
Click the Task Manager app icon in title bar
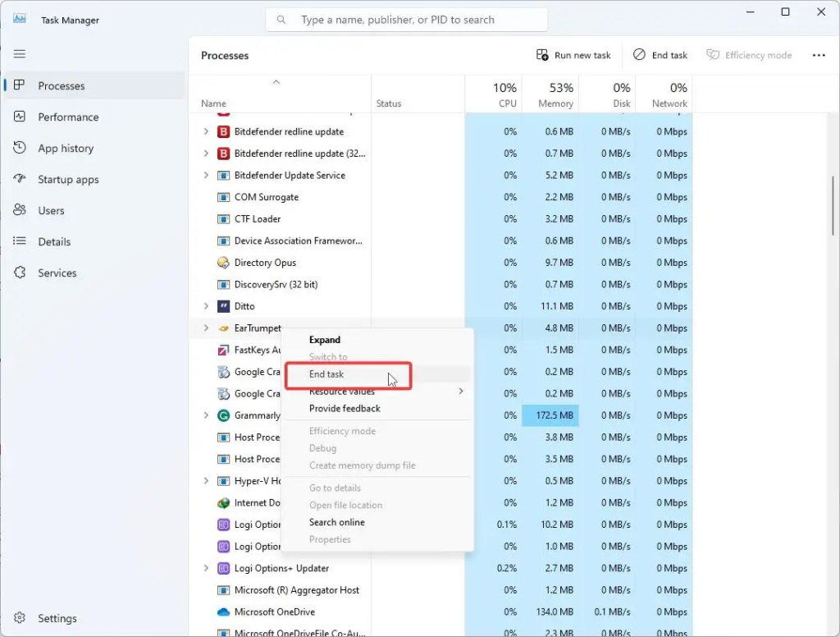coord(20,19)
